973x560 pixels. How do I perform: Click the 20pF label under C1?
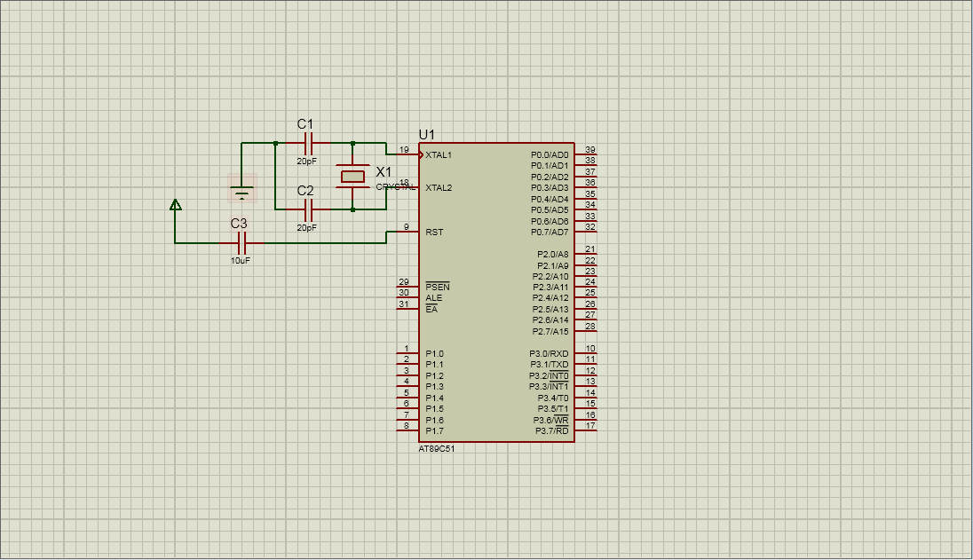click(306, 162)
